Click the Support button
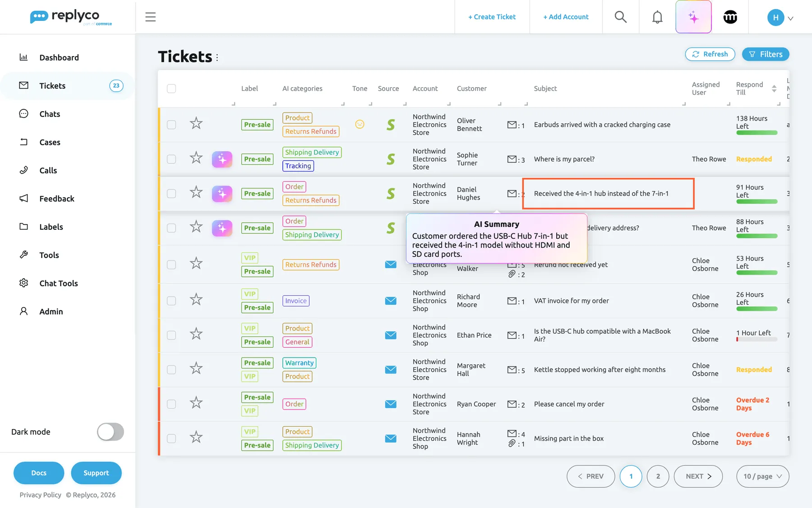This screenshot has width=812, height=508. (x=96, y=473)
